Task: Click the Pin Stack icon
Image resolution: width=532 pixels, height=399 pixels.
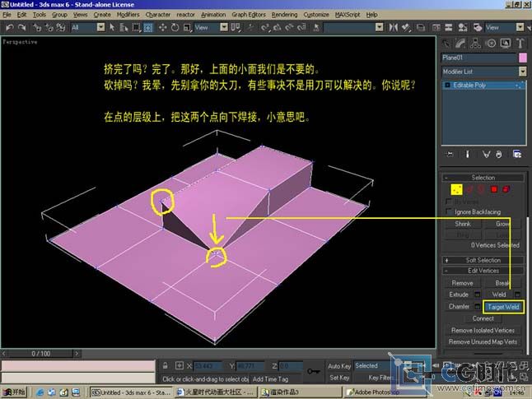Action: (450, 155)
